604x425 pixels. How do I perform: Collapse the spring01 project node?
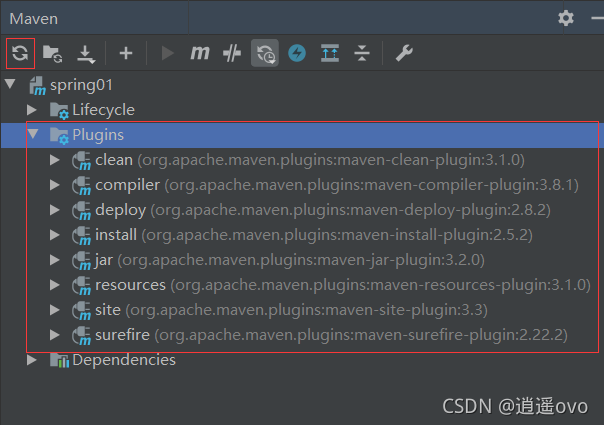[x=10, y=84]
